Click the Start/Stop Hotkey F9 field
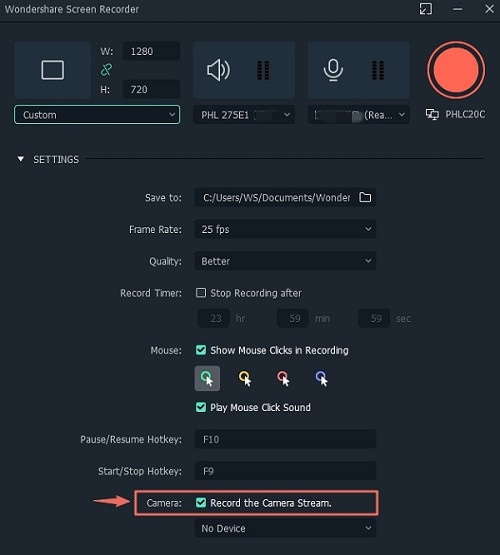 285,471
